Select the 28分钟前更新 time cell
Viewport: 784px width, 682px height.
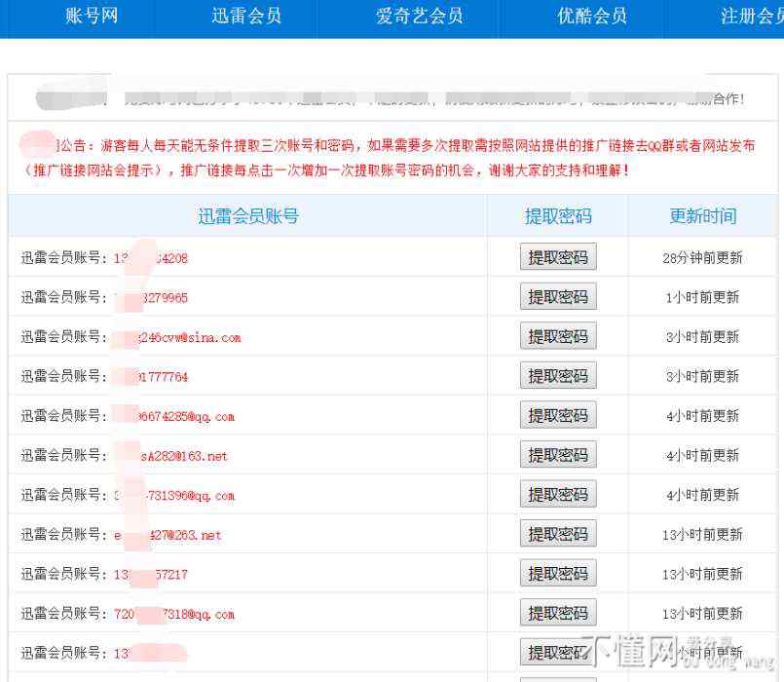coord(702,258)
